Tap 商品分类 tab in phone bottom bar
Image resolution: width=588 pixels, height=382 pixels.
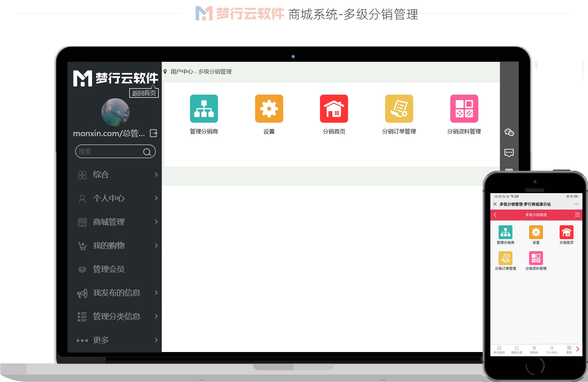click(517, 350)
